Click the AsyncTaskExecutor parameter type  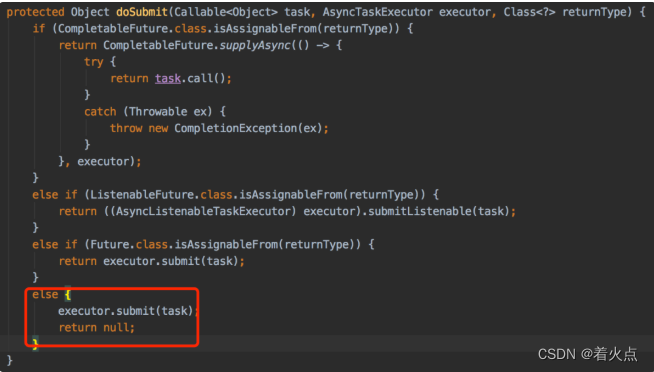pyautogui.click(x=377, y=12)
